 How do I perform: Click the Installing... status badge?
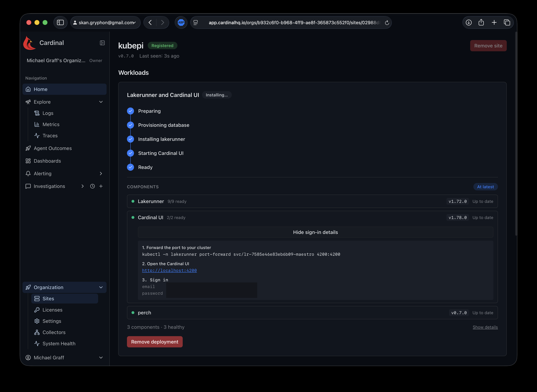point(217,95)
